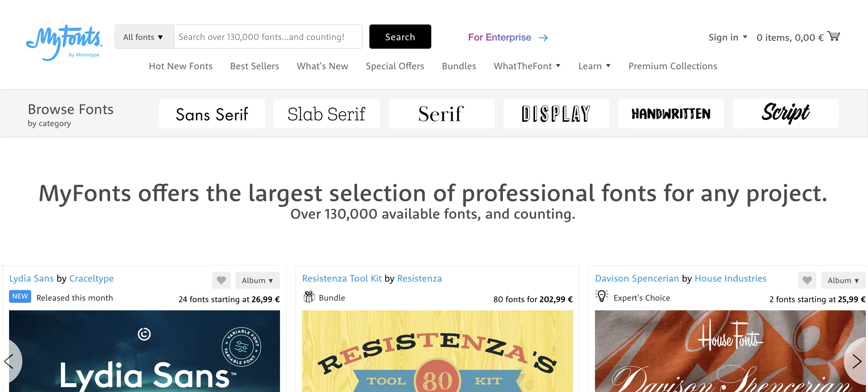Favorite Davison Spencerian with heart icon

pos(807,280)
